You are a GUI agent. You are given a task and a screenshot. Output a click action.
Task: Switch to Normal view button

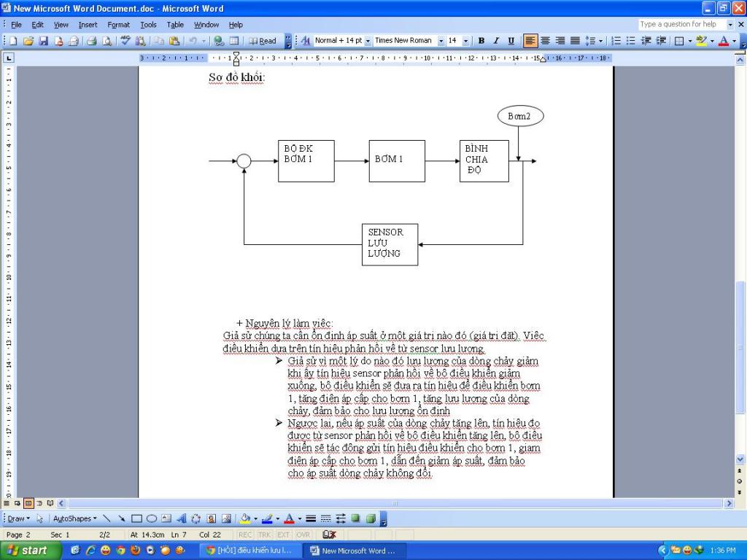[7, 503]
